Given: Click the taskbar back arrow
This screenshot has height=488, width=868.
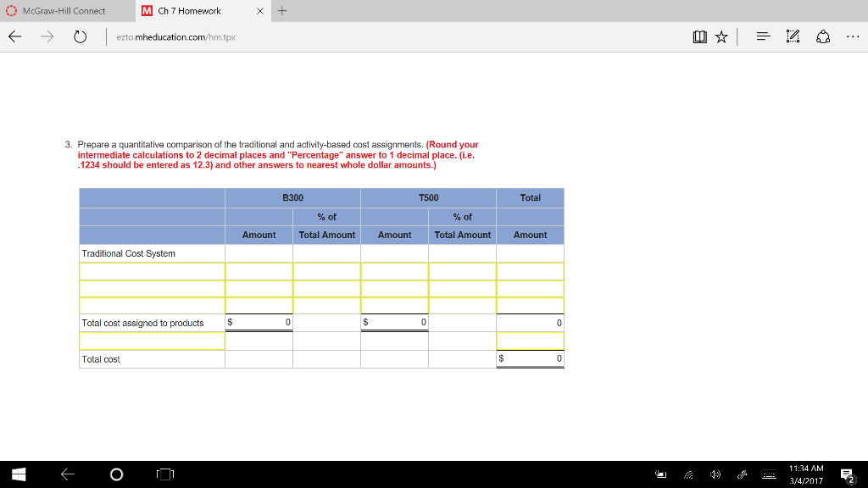Looking at the screenshot, I should (68, 474).
